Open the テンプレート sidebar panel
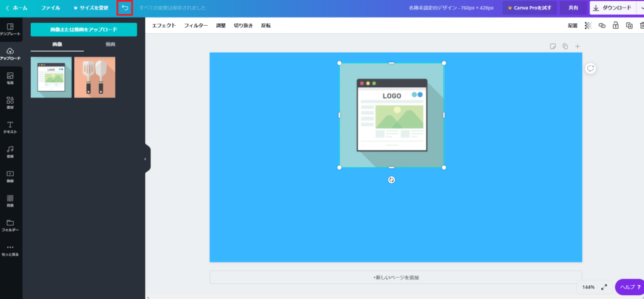The height and width of the screenshot is (299, 644). [x=10, y=29]
